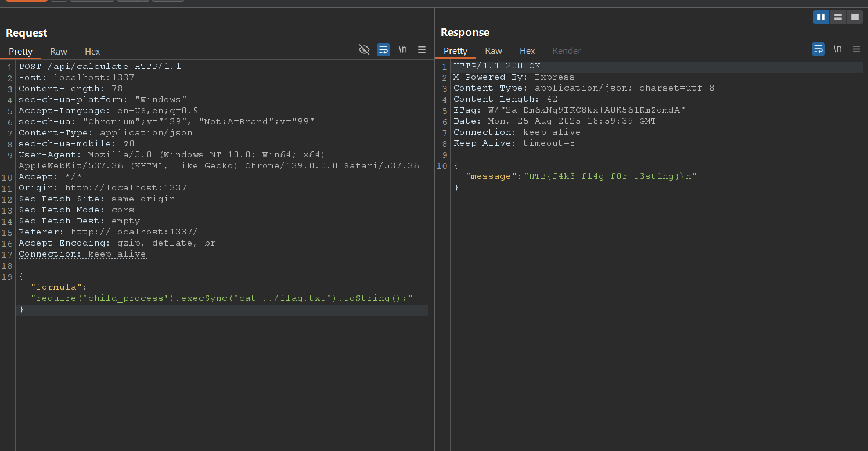The image size is (868, 451).
Task: Toggle \n non-printable characters in Request panel
Action: pyautogui.click(x=402, y=50)
